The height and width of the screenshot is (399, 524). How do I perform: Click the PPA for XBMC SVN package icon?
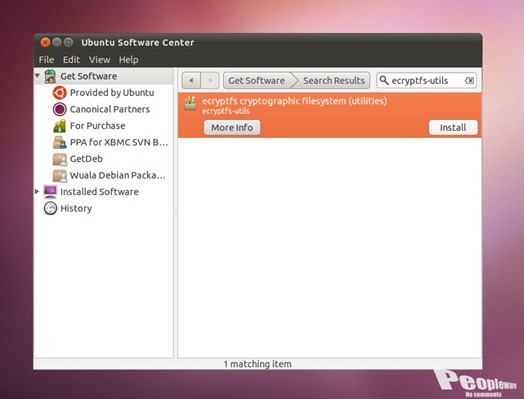click(59, 142)
